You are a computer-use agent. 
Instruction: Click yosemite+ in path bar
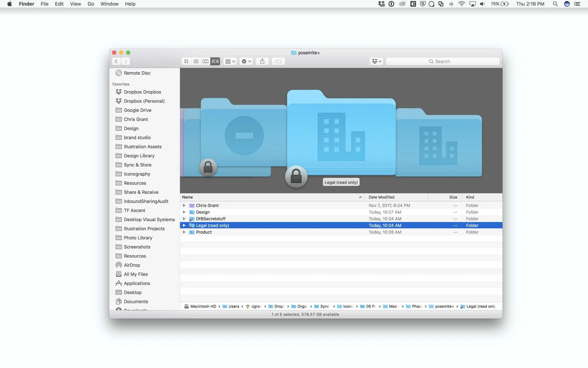(x=441, y=306)
